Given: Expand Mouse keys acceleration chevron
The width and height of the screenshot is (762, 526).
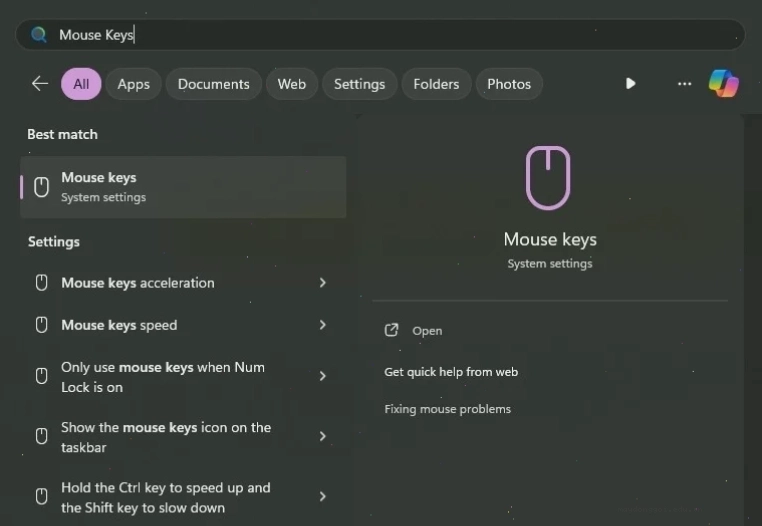Looking at the screenshot, I should click(x=322, y=282).
